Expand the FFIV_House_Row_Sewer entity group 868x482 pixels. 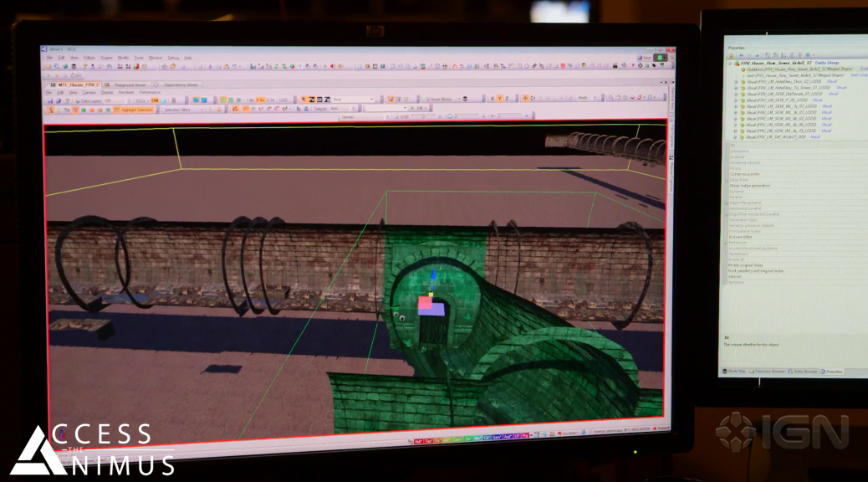(729, 63)
